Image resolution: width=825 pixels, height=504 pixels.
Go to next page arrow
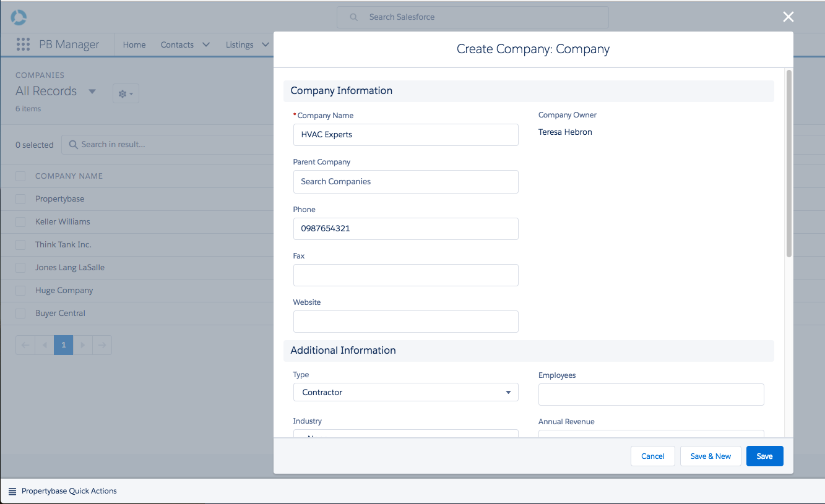click(83, 345)
